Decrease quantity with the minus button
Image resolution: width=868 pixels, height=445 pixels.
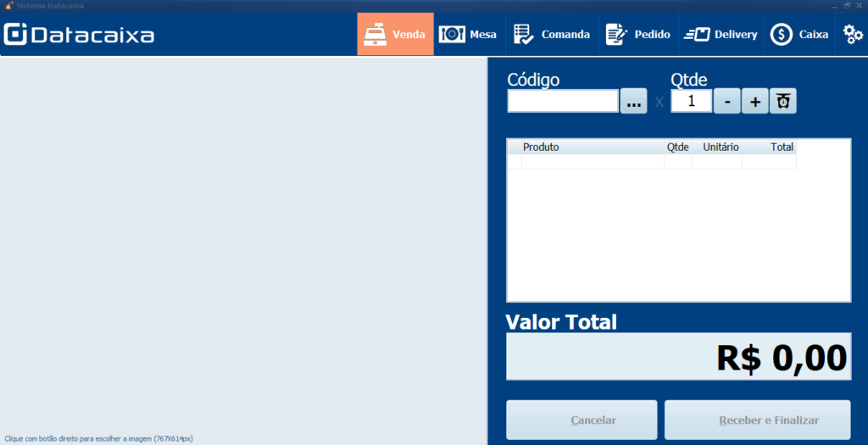(726, 101)
